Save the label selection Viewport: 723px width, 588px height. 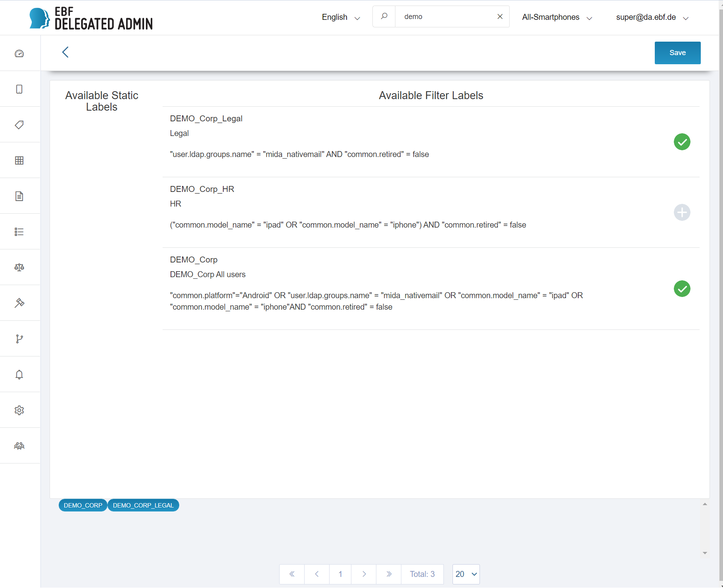(677, 53)
